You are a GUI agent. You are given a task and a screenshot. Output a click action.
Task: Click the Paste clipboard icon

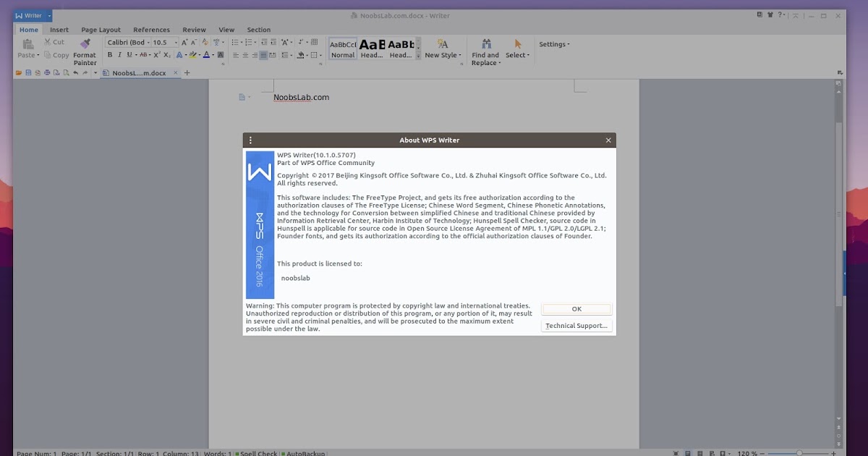tap(27, 43)
